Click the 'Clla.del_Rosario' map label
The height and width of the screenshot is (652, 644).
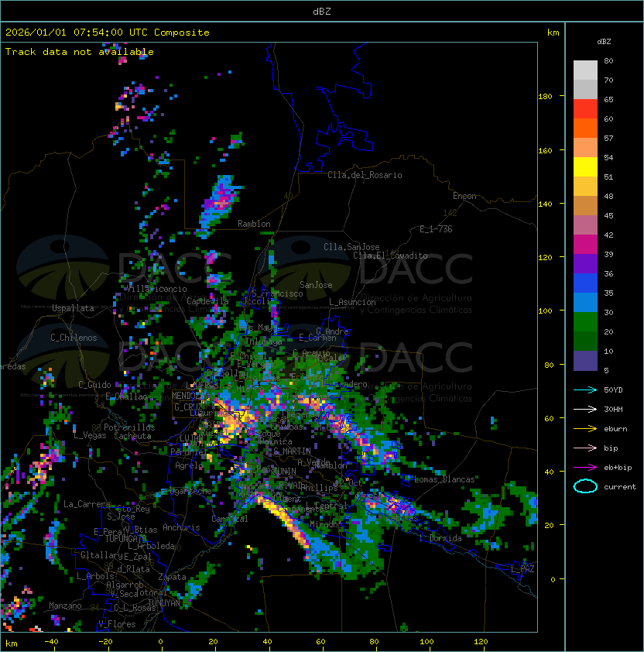(x=365, y=175)
